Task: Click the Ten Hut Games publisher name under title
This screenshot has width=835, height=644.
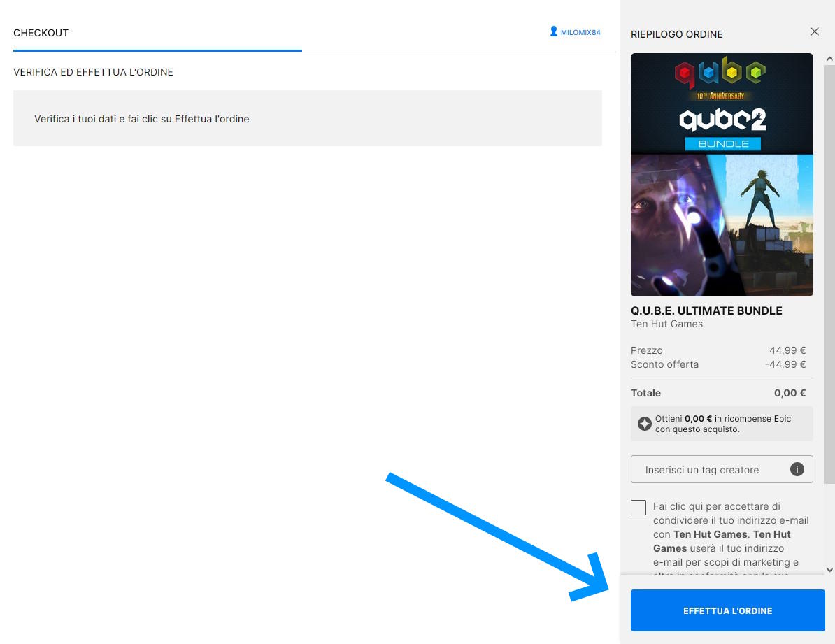Action: point(666,324)
